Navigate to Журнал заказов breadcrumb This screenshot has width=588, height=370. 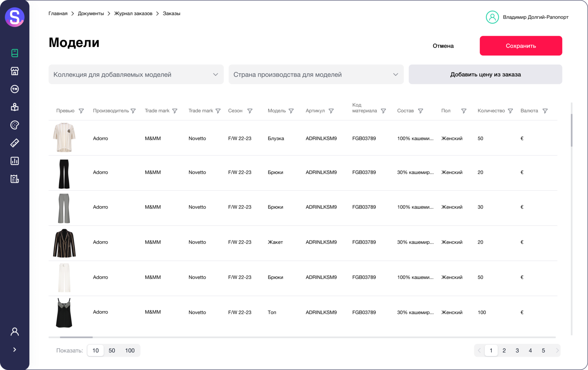[x=133, y=14]
